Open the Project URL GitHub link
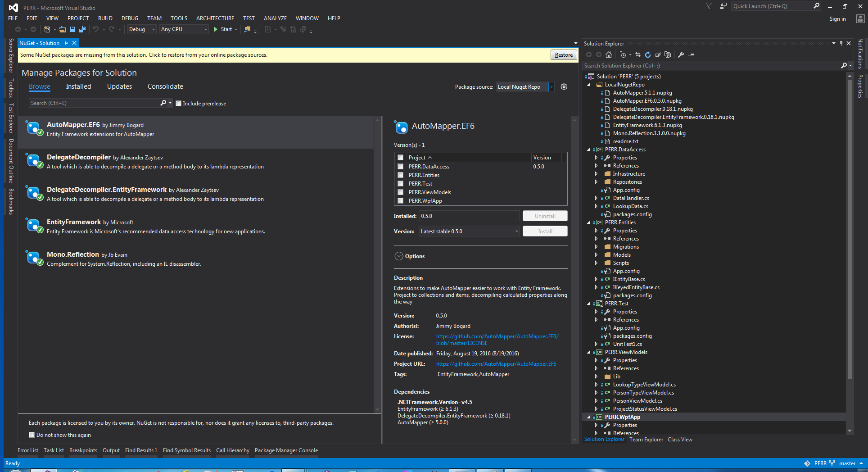This screenshot has width=868, height=472. click(496, 364)
